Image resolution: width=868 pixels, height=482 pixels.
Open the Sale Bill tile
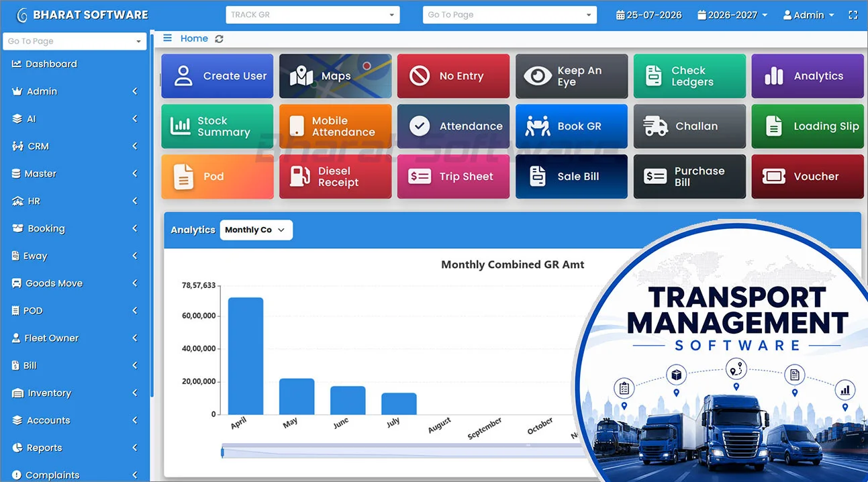(x=571, y=177)
